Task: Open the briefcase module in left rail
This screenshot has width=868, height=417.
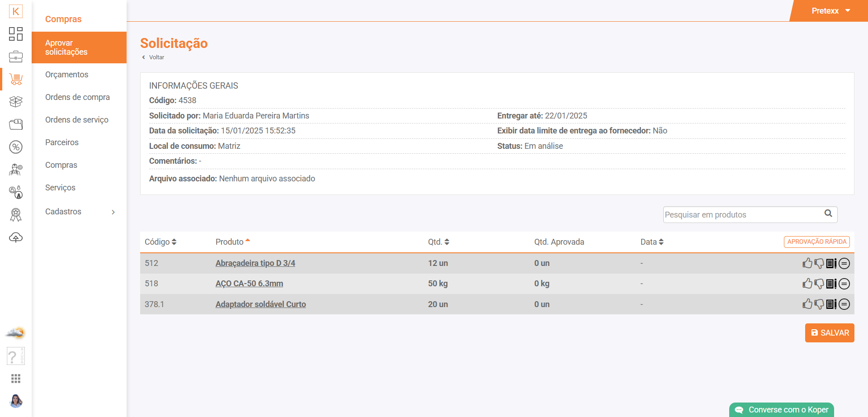Action: pyautogui.click(x=16, y=57)
